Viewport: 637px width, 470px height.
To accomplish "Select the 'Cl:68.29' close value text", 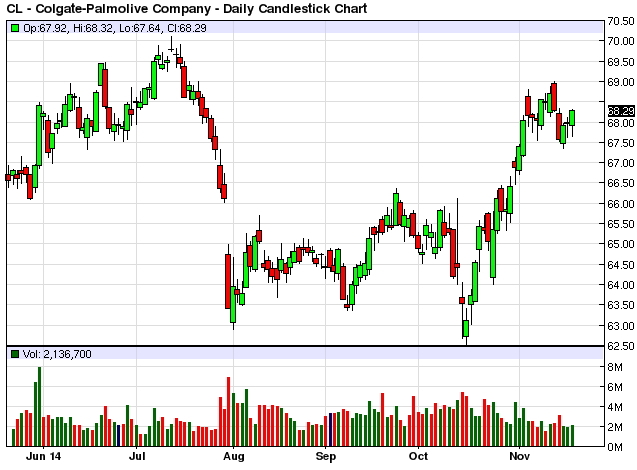I will click(x=186, y=28).
